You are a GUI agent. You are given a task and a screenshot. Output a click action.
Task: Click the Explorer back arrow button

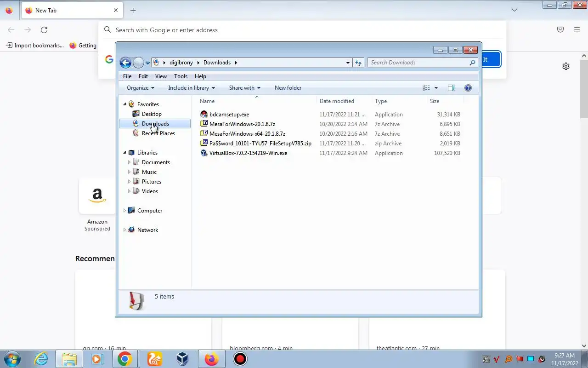pos(125,63)
